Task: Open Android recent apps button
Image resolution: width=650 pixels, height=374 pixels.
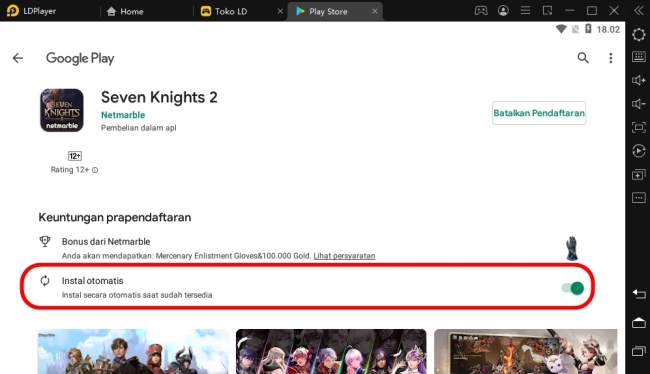Action: tap(638, 351)
